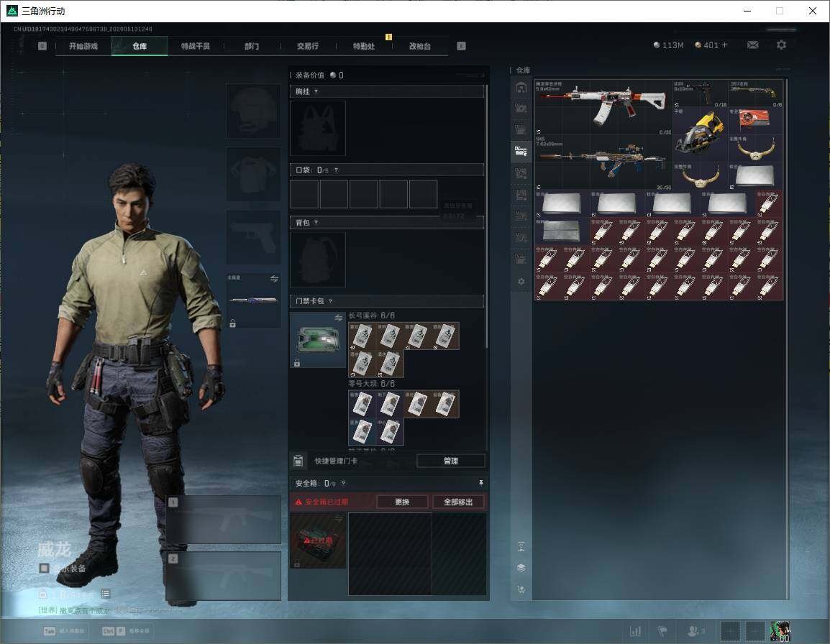
Task: Click the empty chest rig slot
Action: [318, 128]
